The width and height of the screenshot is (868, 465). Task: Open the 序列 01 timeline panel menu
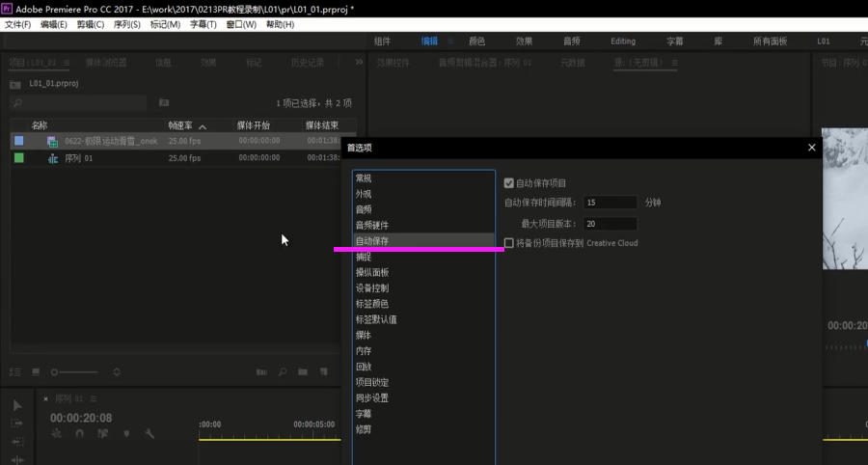tap(93, 398)
